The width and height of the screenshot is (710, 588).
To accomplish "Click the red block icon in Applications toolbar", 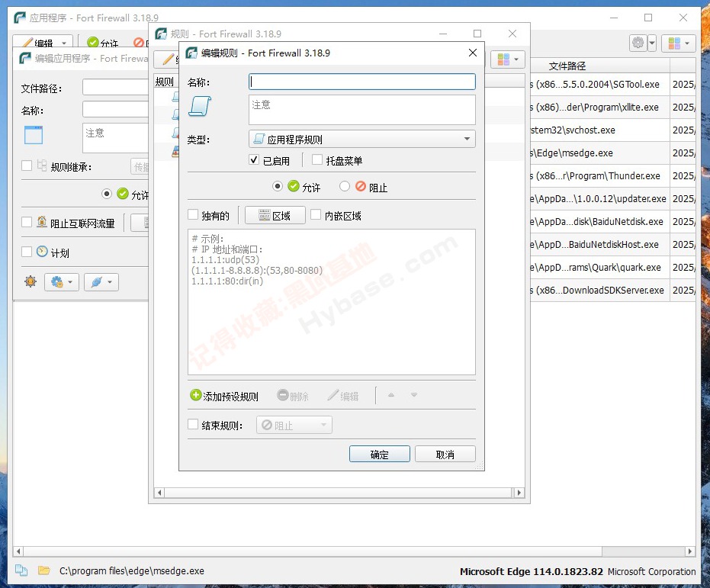I will coord(139,43).
